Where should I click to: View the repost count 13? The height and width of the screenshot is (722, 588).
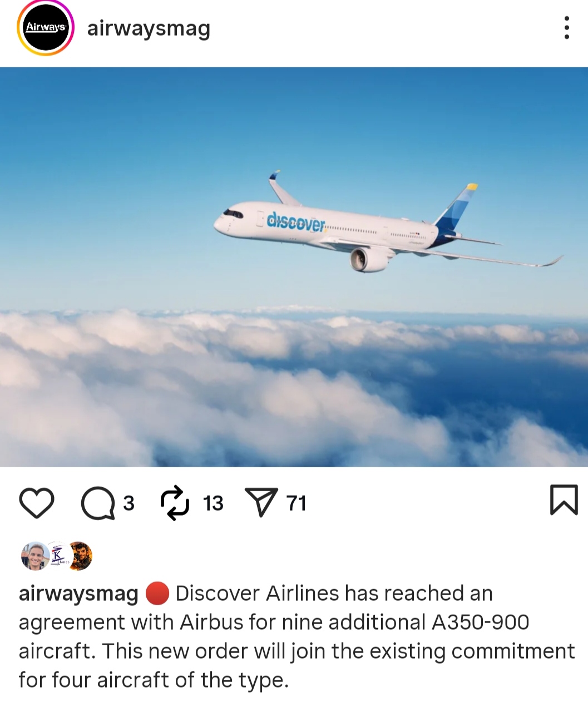pyautogui.click(x=213, y=503)
